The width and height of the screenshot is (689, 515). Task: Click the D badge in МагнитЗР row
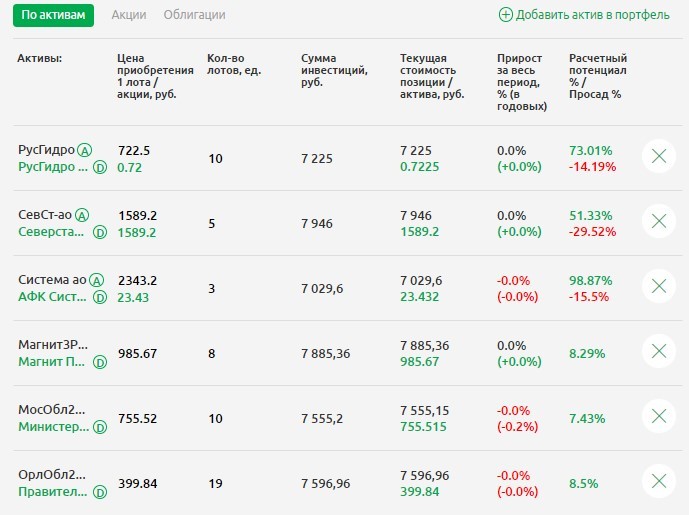pyautogui.click(x=100, y=362)
